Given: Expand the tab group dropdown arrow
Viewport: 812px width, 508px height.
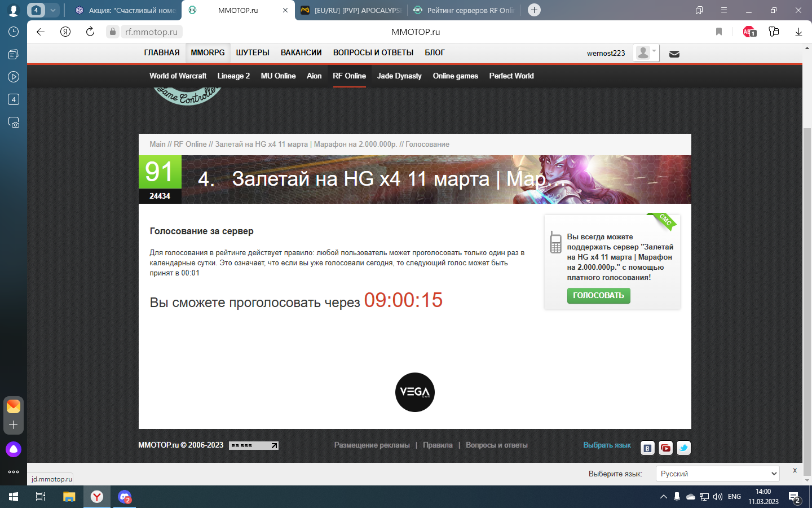Looking at the screenshot, I should pyautogui.click(x=52, y=10).
